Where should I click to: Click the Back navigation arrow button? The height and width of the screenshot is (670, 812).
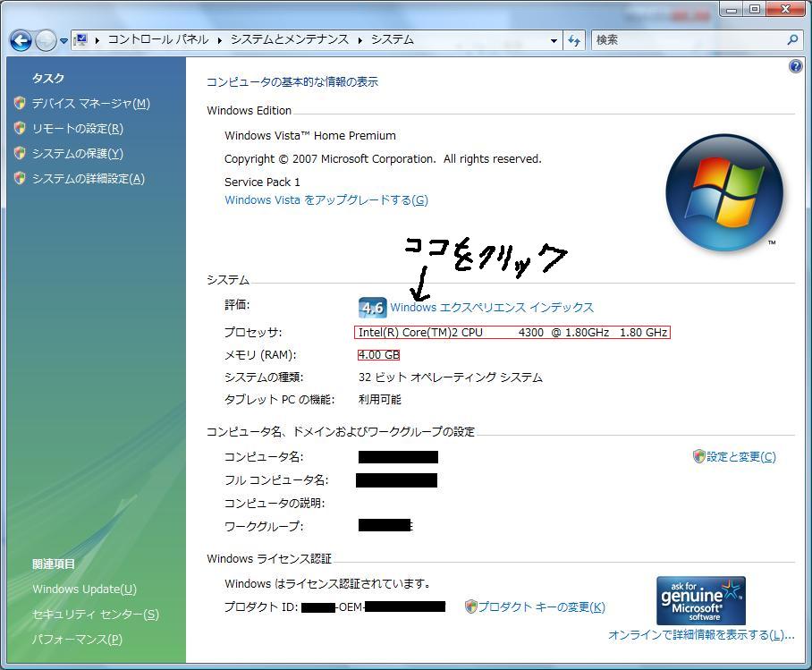click(21, 40)
